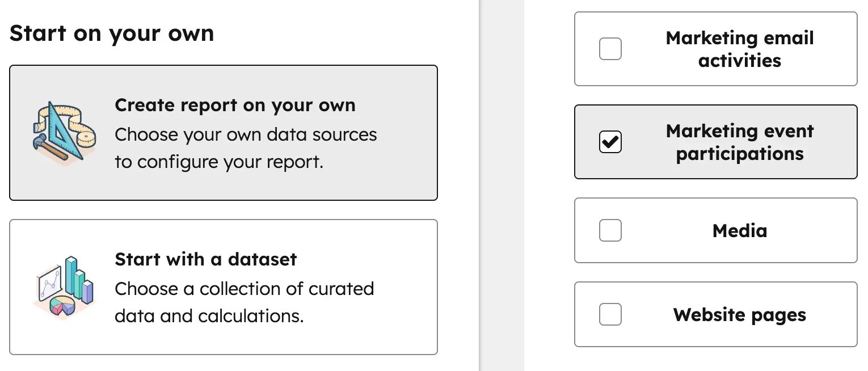Select the highlighted Marketing event participations tile
Viewport: 868px width, 371px height.
716,142
